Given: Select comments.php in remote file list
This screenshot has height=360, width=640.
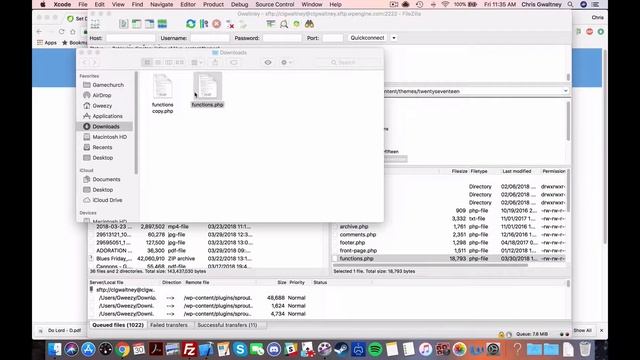Looking at the screenshot, I should click(x=358, y=235).
